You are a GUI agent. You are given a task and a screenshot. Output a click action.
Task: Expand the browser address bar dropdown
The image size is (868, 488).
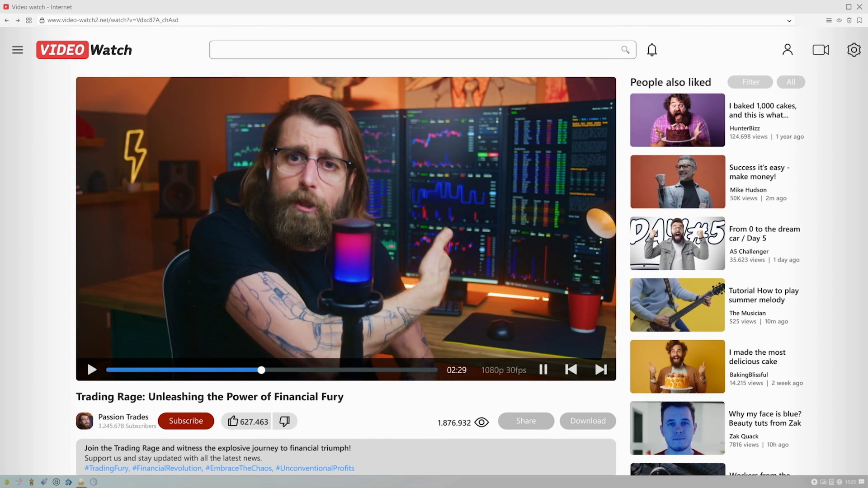[x=789, y=20]
